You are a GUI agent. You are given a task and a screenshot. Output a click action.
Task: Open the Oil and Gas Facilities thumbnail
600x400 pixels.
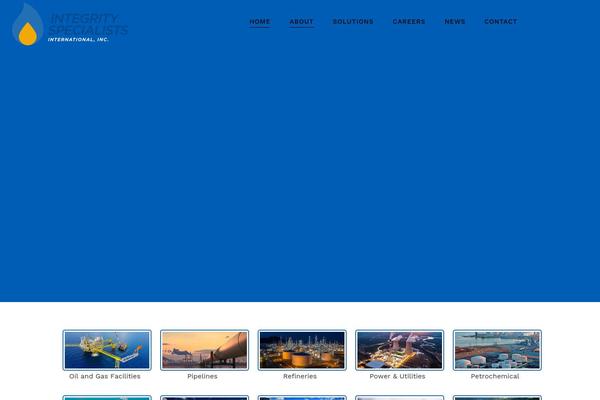click(107, 350)
